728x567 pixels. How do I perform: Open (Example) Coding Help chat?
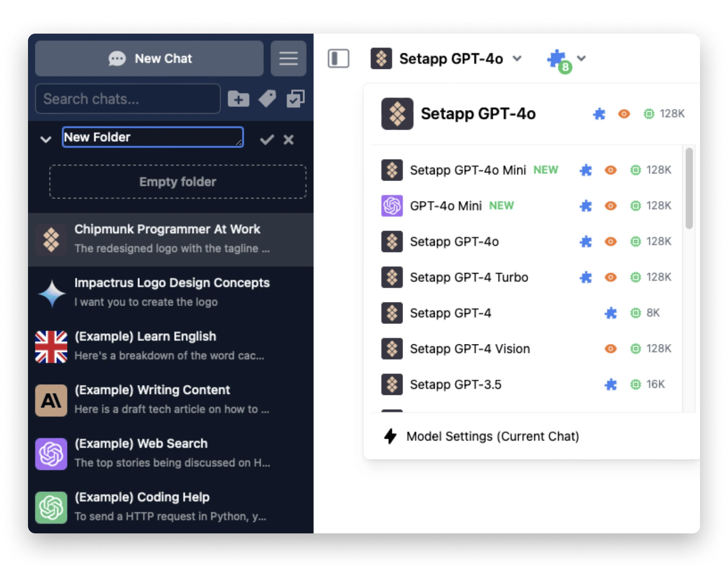[171, 507]
